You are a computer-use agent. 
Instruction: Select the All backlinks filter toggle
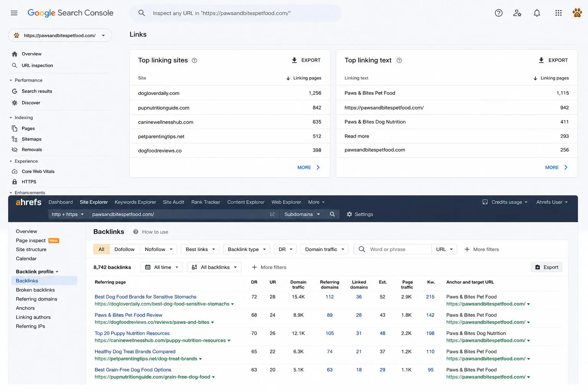pos(214,267)
